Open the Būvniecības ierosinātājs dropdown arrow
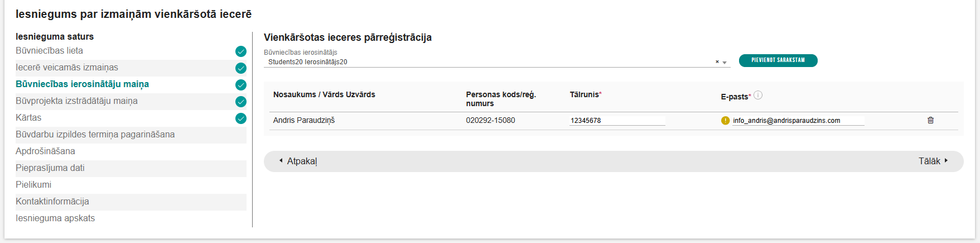This screenshot has width=980, height=243. pyautogui.click(x=725, y=63)
